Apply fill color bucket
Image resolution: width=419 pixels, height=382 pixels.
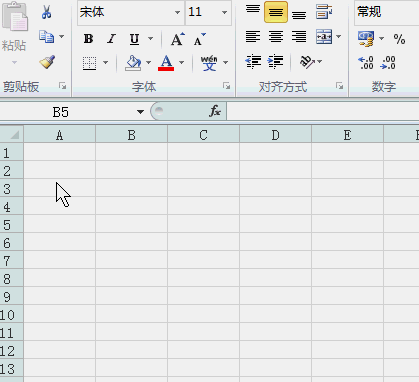tap(133, 63)
